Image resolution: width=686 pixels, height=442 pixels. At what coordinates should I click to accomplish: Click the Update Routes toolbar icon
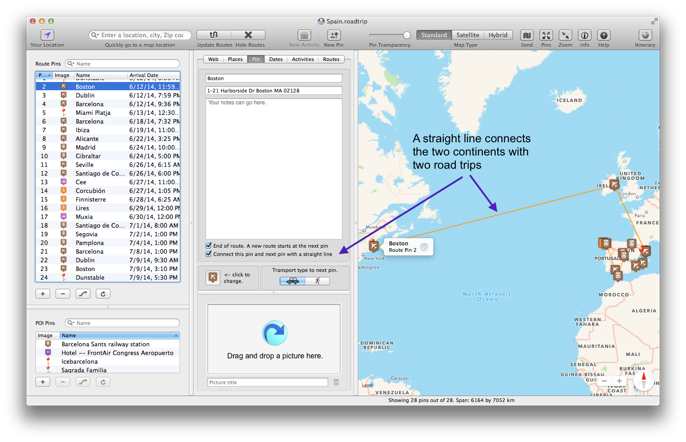[213, 35]
